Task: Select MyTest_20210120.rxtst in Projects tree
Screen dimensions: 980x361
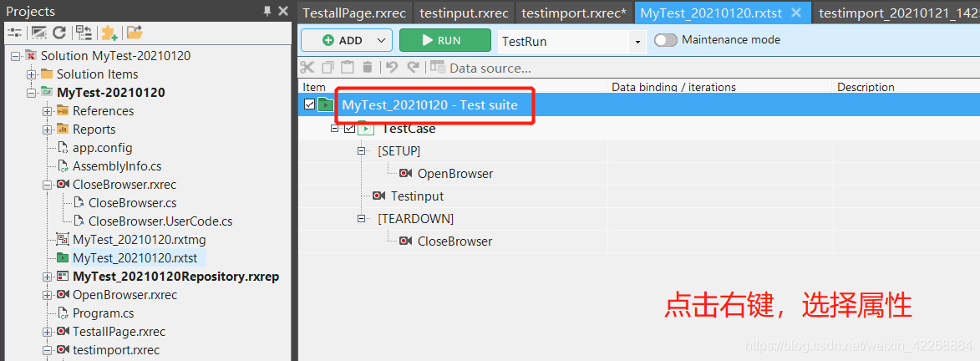Action: click(x=135, y=257)
